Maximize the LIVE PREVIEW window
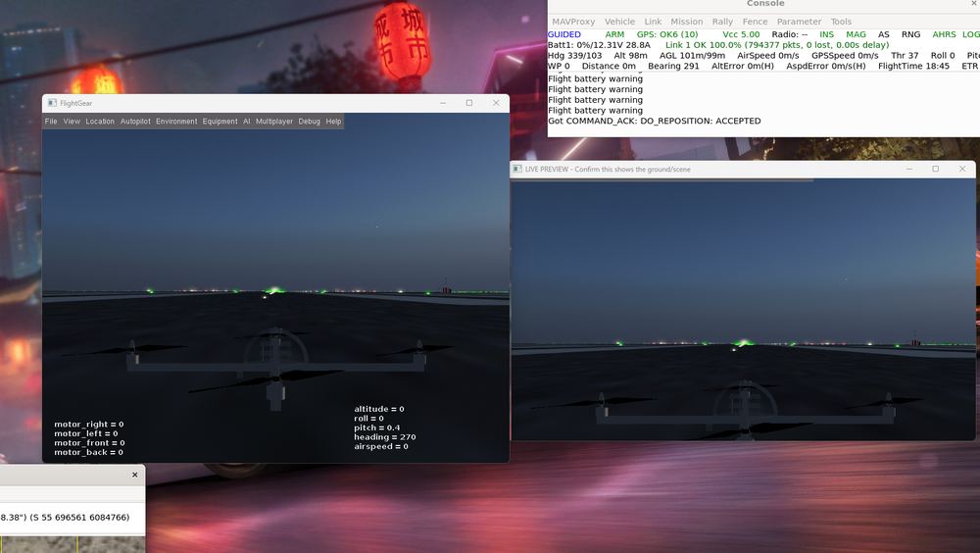 tap(936, 169)
